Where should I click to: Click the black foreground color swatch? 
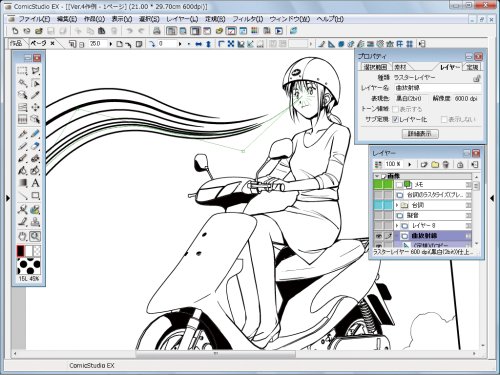[21, 251]
